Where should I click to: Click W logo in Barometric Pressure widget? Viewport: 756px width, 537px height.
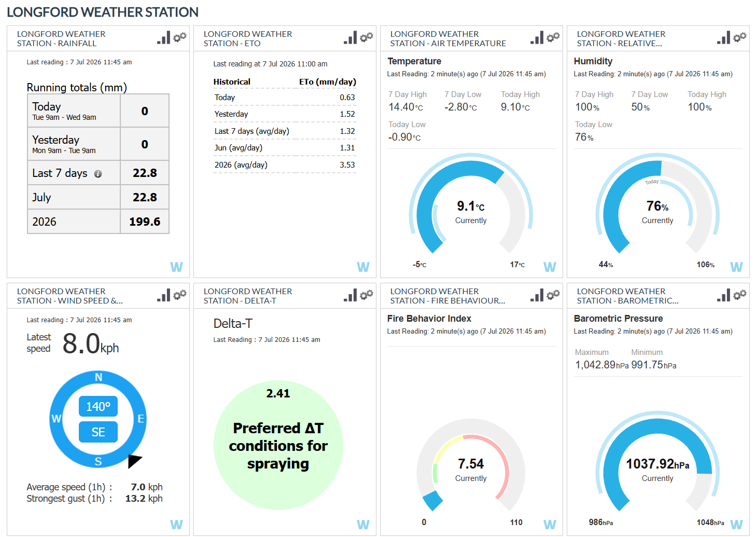pyautogui.click(x=736, y=525)
